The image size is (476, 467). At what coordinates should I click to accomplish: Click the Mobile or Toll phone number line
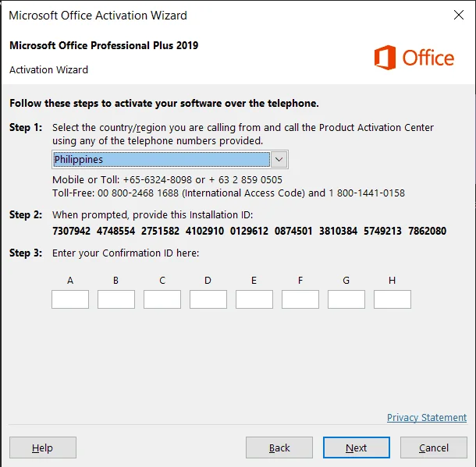pos(167,180)
